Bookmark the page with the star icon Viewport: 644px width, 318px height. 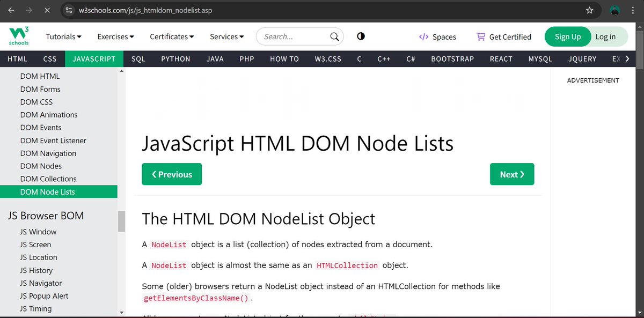pos(589,10)
